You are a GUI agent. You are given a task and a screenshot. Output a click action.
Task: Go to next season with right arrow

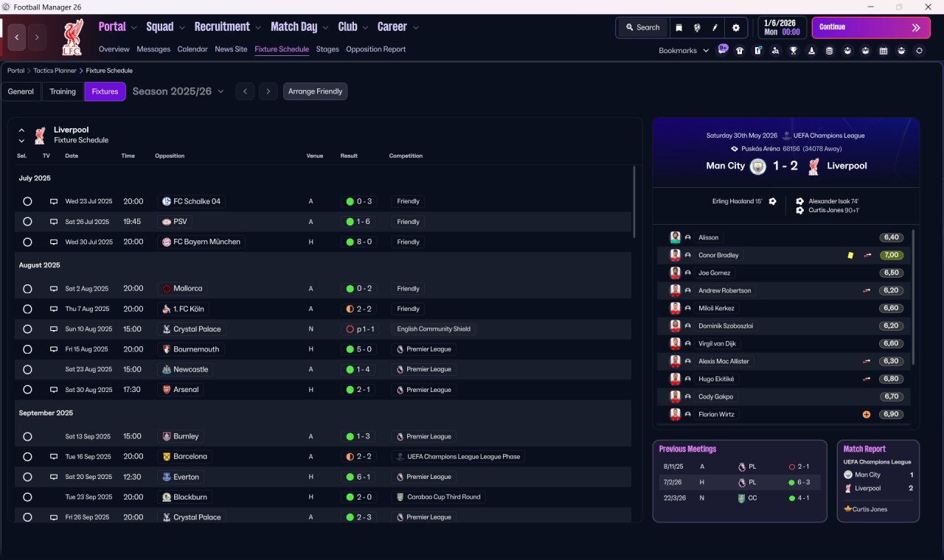[x=268, y=91]
